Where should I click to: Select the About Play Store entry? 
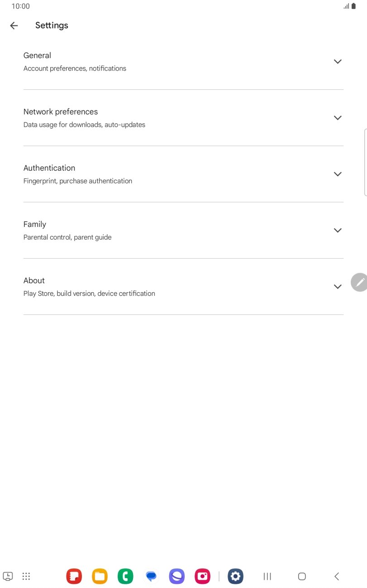[89, 286]
